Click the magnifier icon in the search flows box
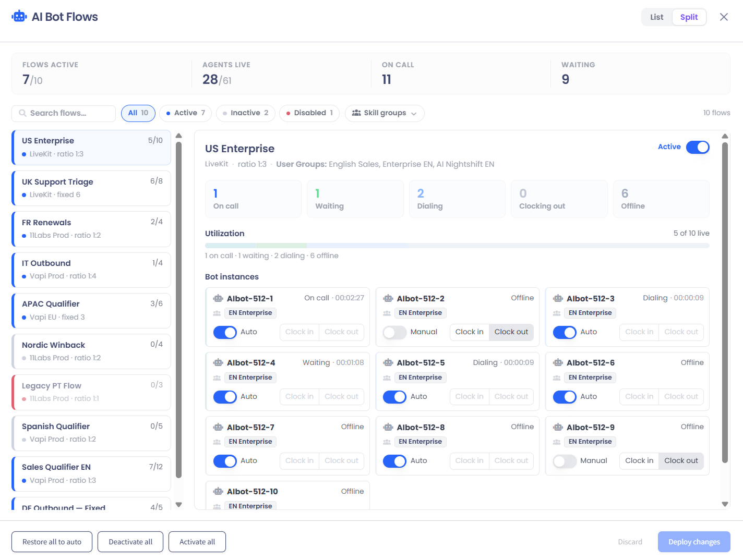Image resolution: width=743 pixels, height=560 pixels. click(x=22, y=113)
